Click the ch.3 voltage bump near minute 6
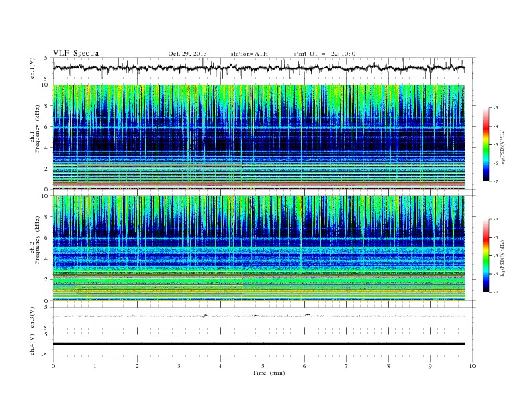 tap(308, 315)
